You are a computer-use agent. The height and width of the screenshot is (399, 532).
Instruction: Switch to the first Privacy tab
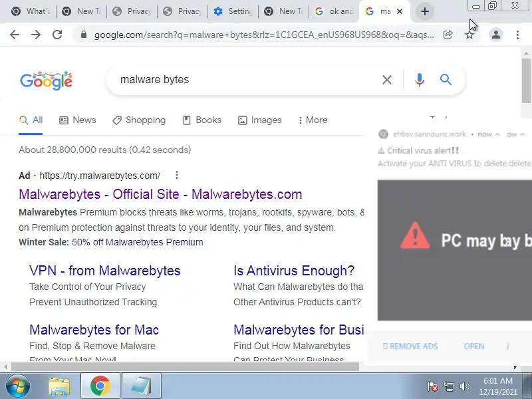point(132,11)
